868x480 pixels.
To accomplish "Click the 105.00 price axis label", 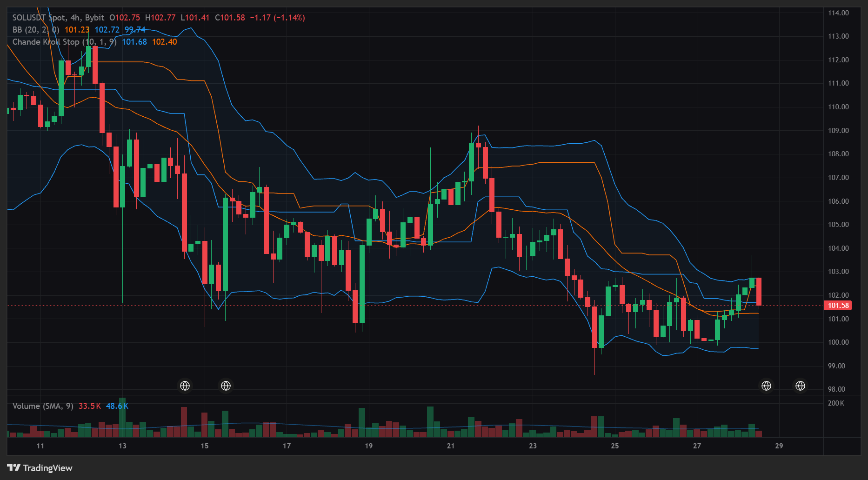I will coord(838,225).
